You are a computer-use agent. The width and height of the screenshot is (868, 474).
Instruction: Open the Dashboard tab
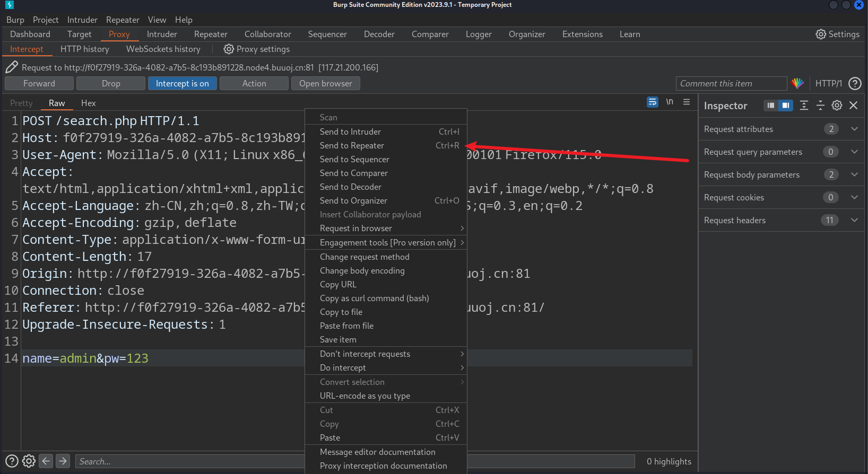pyautogui.click(x=30, y=34)
